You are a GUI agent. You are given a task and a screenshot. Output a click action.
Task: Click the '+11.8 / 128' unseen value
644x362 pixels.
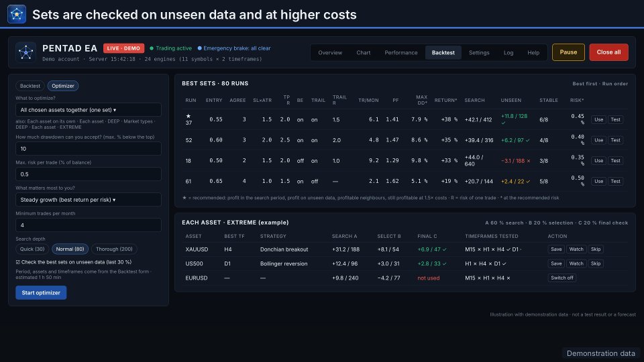(x=515, y=116)
